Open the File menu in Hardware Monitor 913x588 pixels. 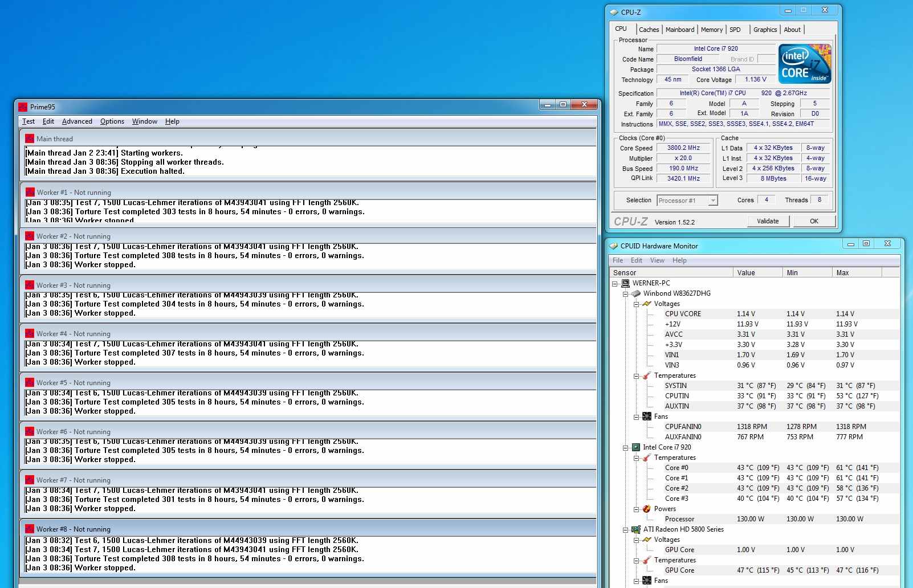click(618, 260)
